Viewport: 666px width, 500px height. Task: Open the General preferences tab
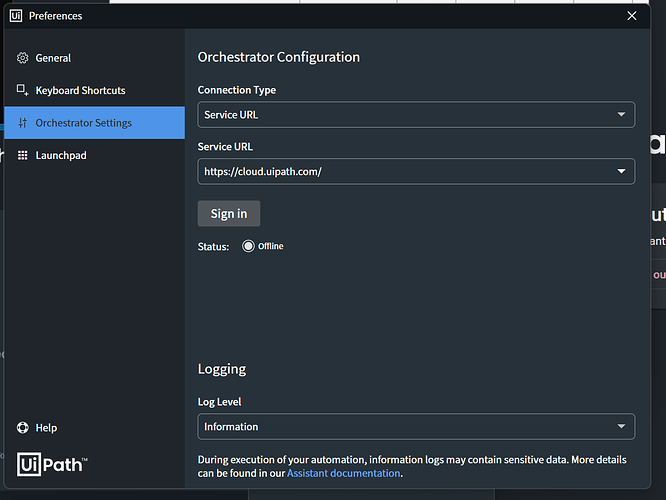click(x=53, y=58)
